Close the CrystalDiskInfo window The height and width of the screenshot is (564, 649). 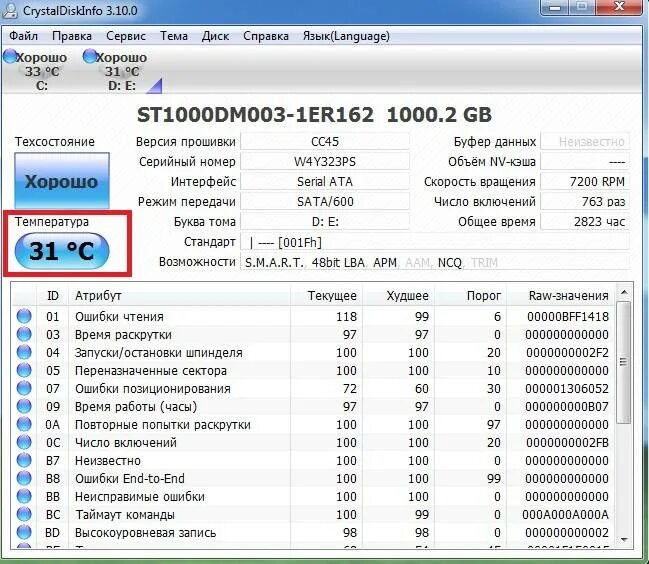(620, 7)
